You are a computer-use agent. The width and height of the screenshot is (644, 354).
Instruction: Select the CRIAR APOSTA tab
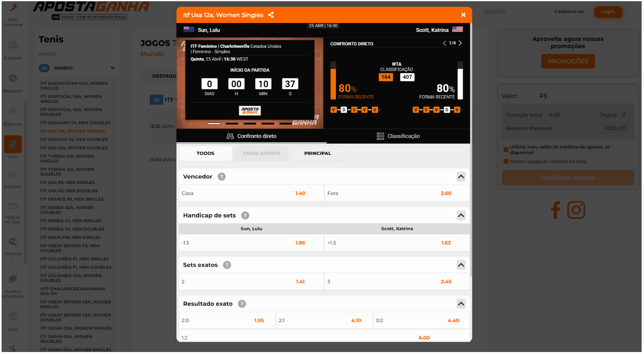pyautogui.click(x=261, y=153)
